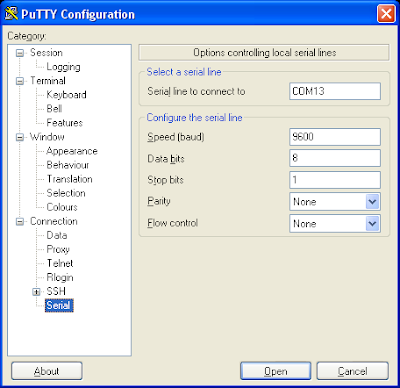Select Keyboard category
The width and height of the screenshot is (400, 388).
click(66, 95)
